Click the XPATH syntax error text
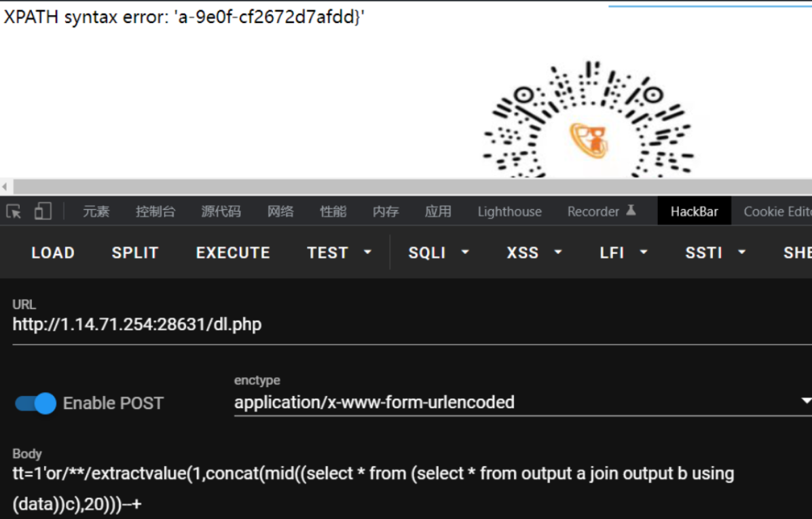 (x=184, y=17)
